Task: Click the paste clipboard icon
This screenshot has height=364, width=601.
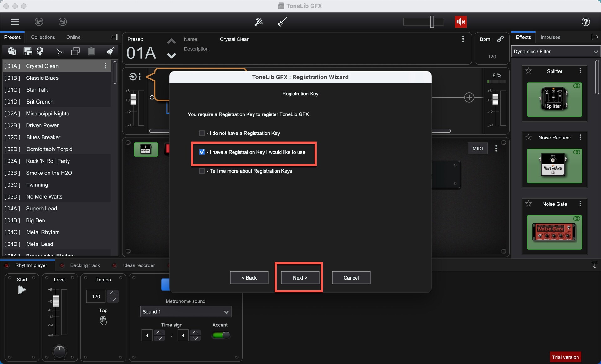Action: (x=91, y=51)
